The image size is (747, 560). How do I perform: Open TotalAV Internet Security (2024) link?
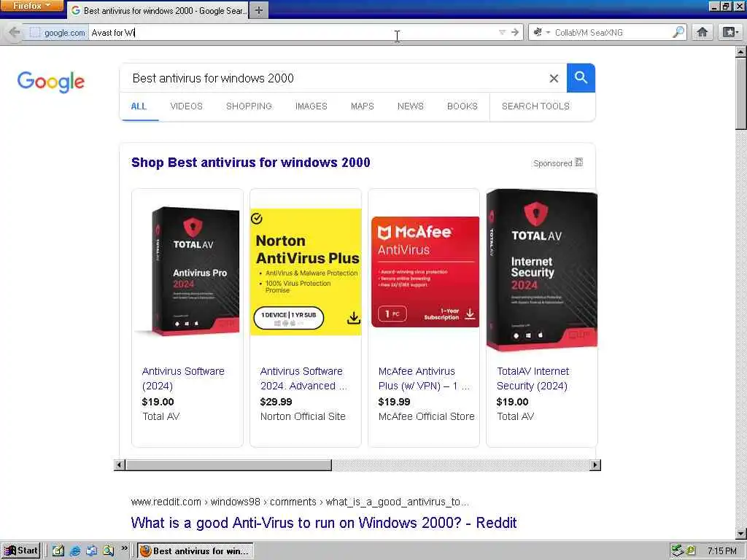click(533, 378)
